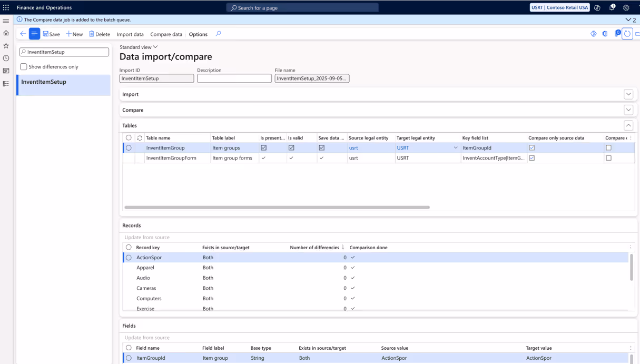
Task: Click the refresh icon in toolbar
Action: (x=627, y=34)
